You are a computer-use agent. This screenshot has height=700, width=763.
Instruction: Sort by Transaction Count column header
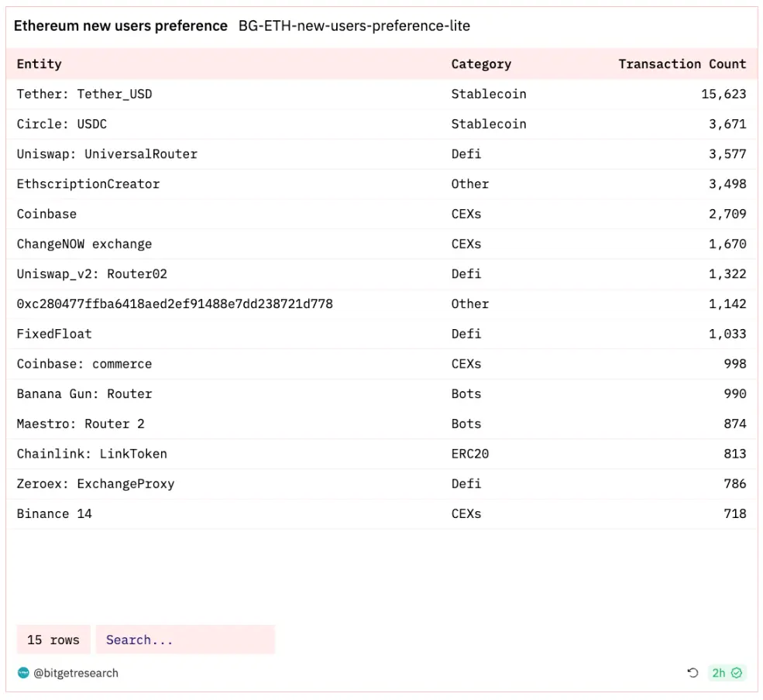point(682,64)
